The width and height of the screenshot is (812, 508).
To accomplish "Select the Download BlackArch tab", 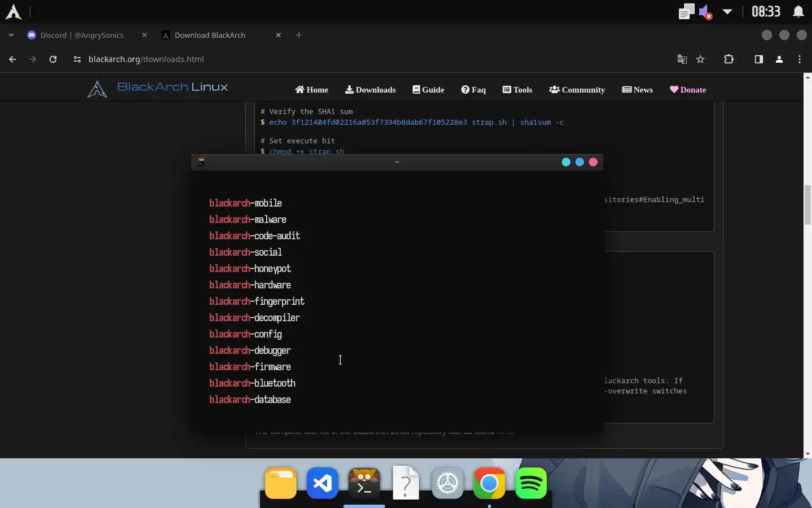I will tap(210, 35).
